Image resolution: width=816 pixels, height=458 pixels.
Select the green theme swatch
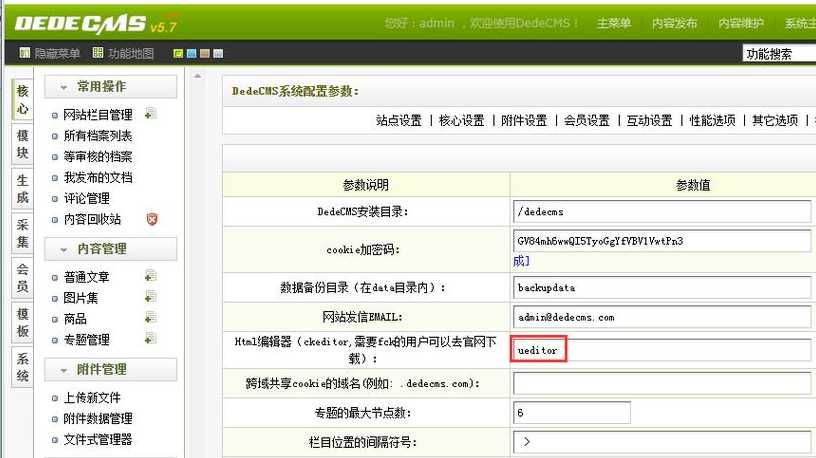point(178,53)
